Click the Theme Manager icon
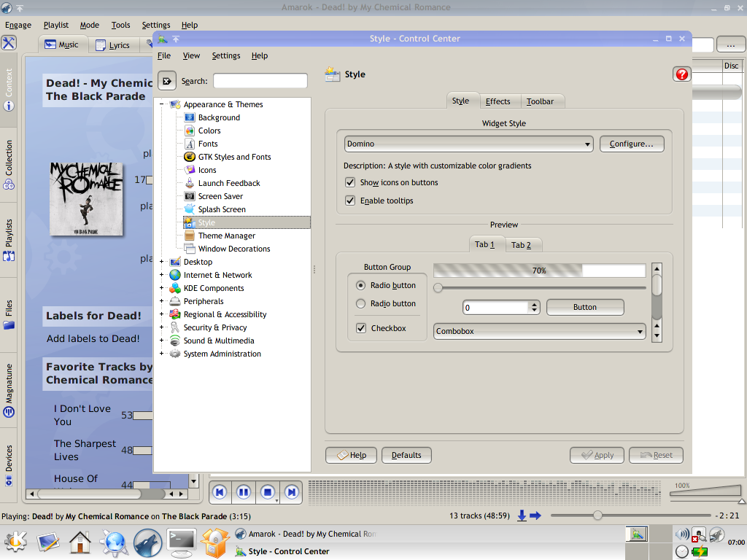747x560 pixels. point(190,236)
